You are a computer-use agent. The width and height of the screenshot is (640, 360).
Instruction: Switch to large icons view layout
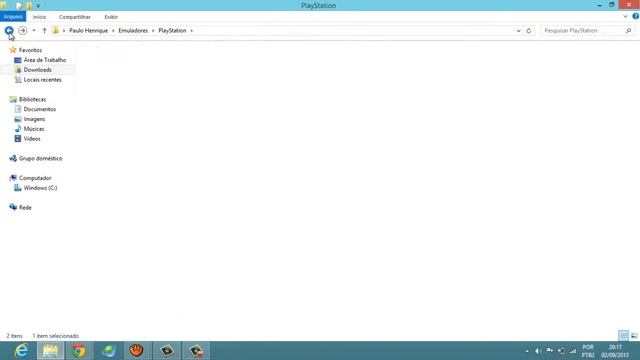pos(634,336)
